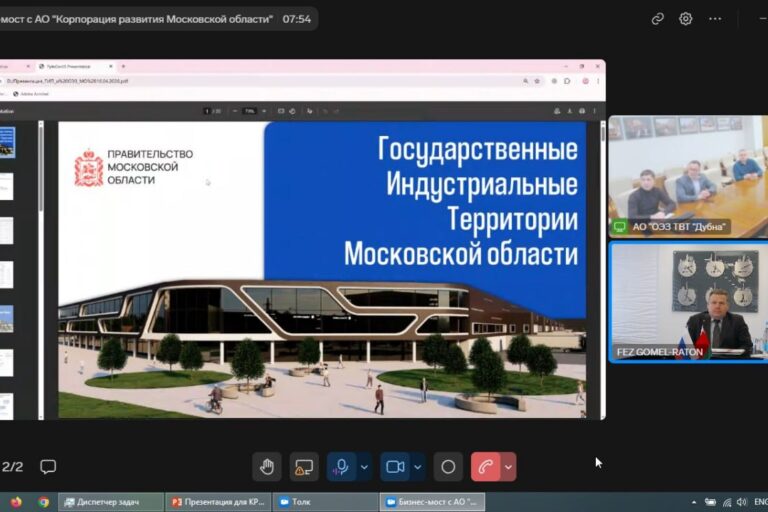Switch to Диспетчер задач in taskbar

click(110, 501)
